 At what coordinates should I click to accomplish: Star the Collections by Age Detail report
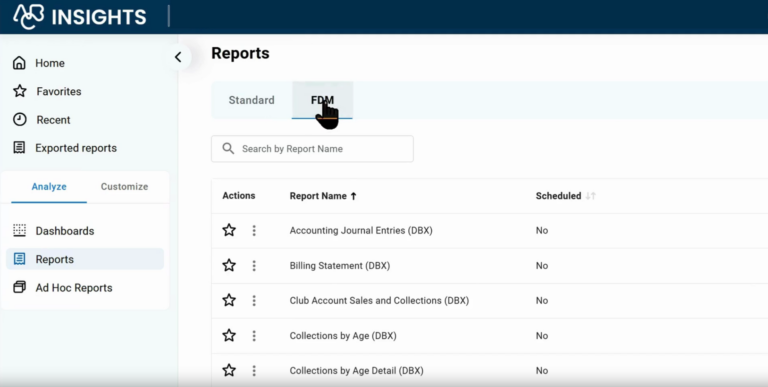coord(229,370)
